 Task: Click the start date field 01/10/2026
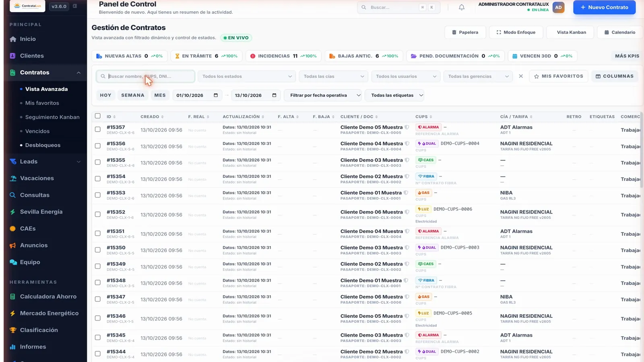pos(197,95)
